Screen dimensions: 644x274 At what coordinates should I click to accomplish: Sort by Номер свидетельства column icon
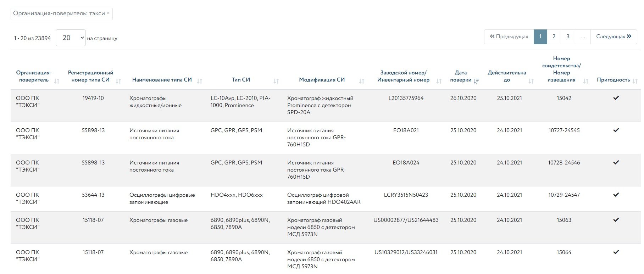[586, 81]
